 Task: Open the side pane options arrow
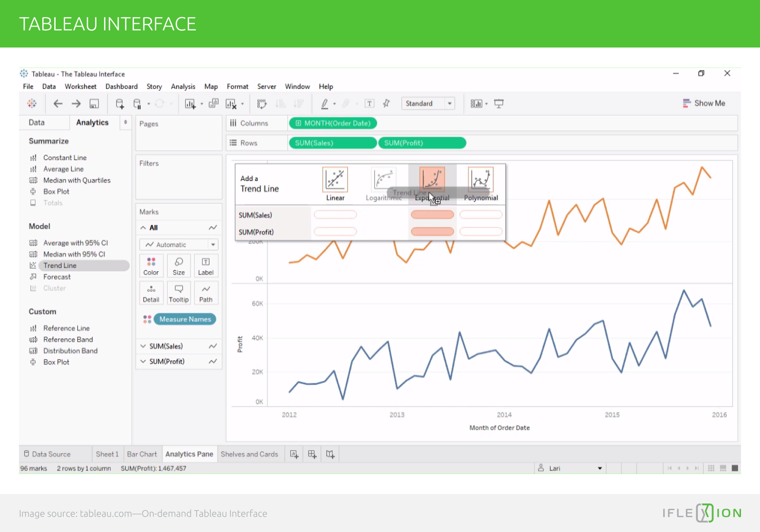point(125,122)
